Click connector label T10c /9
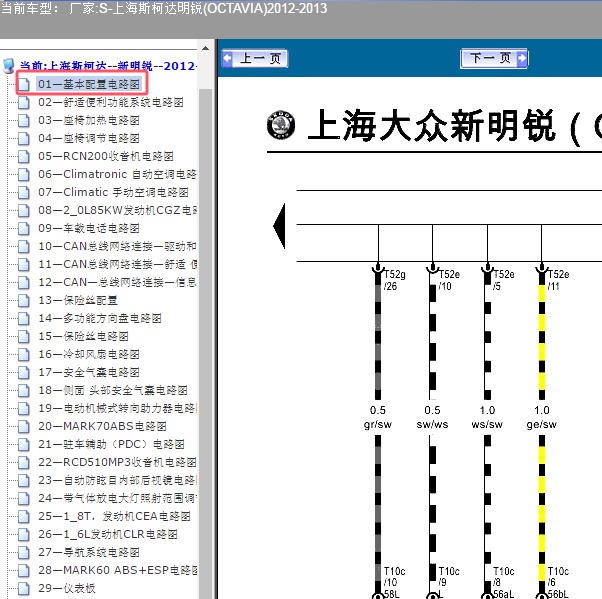The image size is (602, 599). (x=449, y=577)
